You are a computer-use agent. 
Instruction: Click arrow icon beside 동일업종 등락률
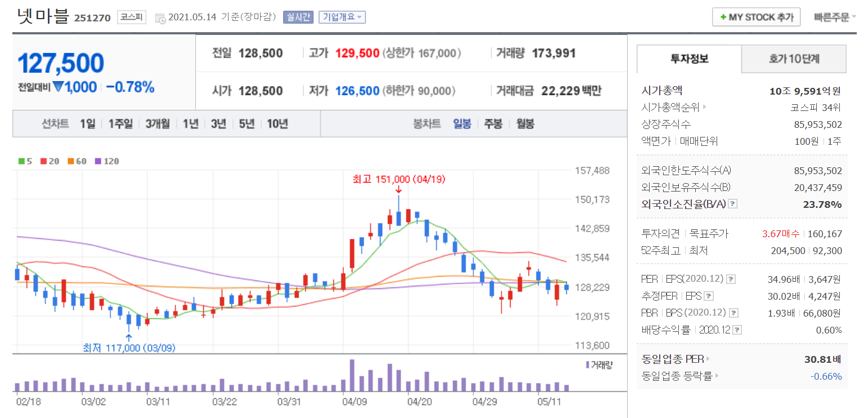(x=717, y=376)
